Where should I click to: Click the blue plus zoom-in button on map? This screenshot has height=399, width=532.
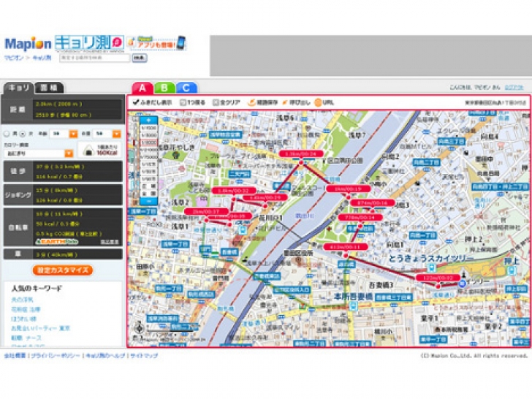(x=149, y=120)
